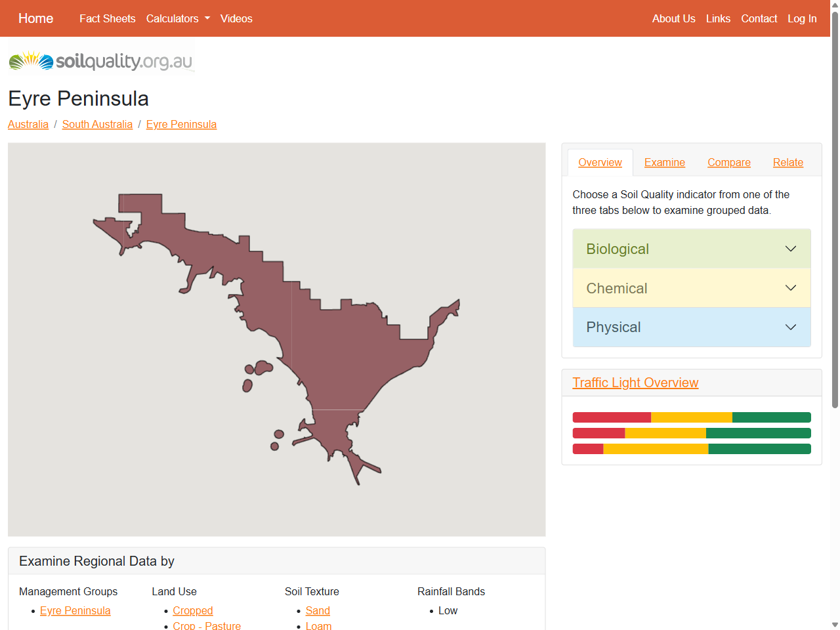The image size is (840, 630).
Task: Select the Cropped land use link
Action: 192,610
